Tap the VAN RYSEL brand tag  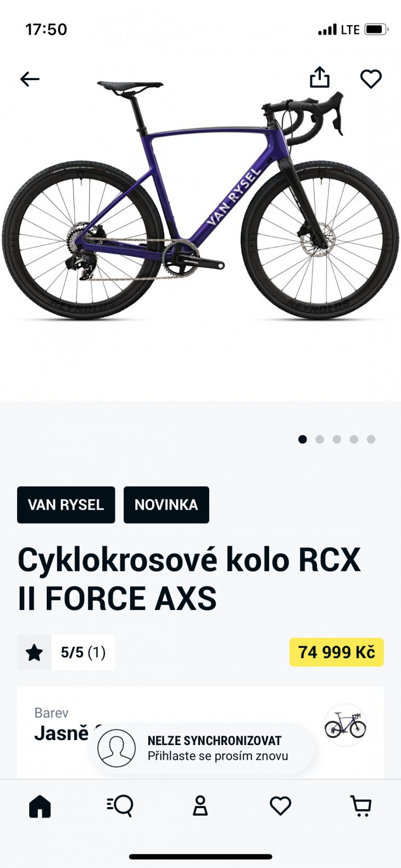[x=66, y=505]
